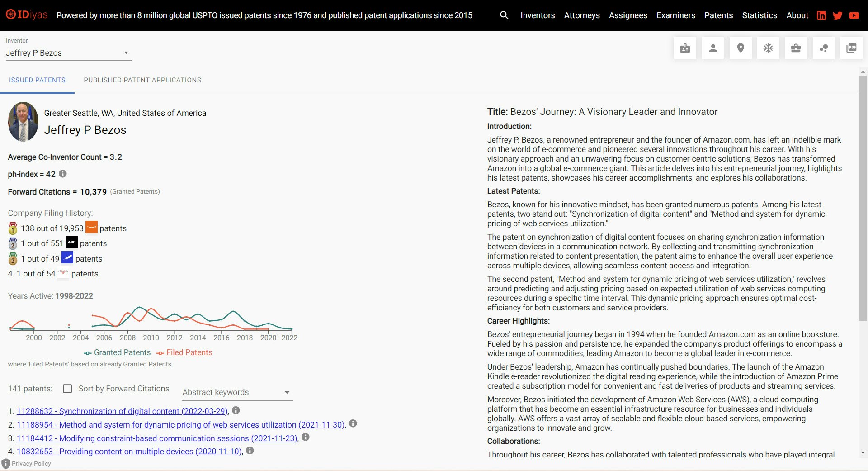Open the Statistics menu
This screenshot has height=471, width=868.
[759, 15]
